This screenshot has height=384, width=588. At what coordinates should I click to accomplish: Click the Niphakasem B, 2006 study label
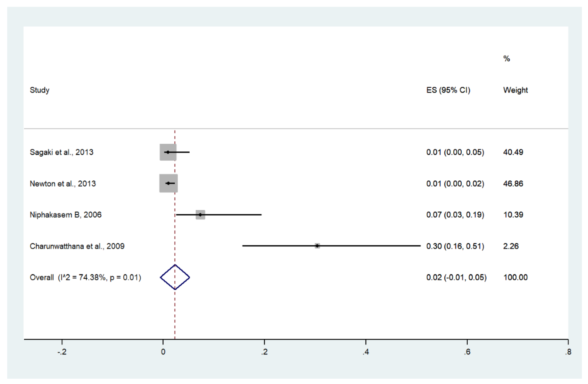(x=65, y=215)
